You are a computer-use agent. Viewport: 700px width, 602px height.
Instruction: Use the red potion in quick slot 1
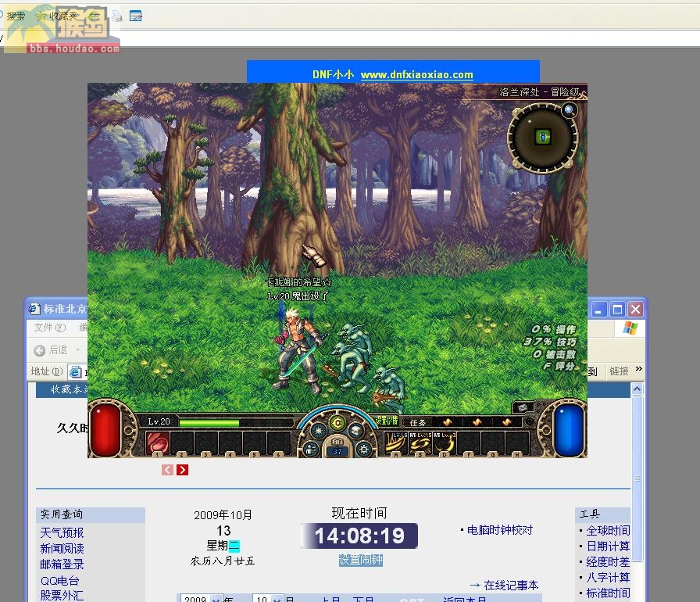158,443
